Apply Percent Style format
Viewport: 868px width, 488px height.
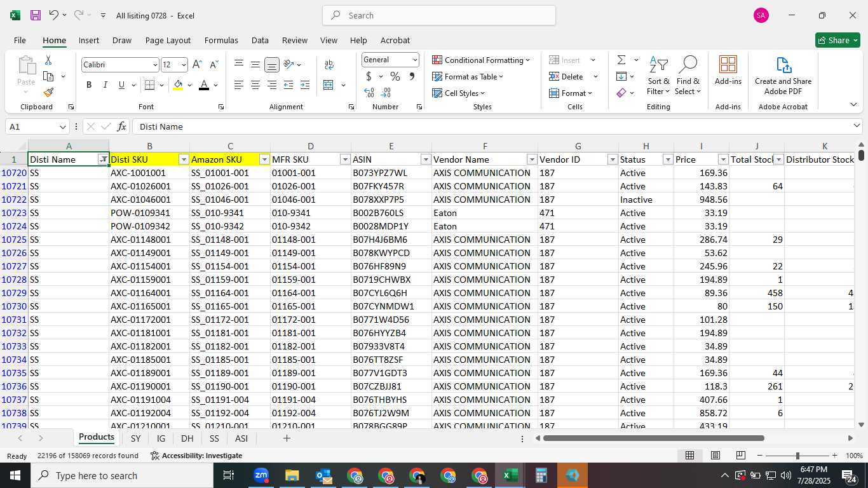click(x=395, y=76)
